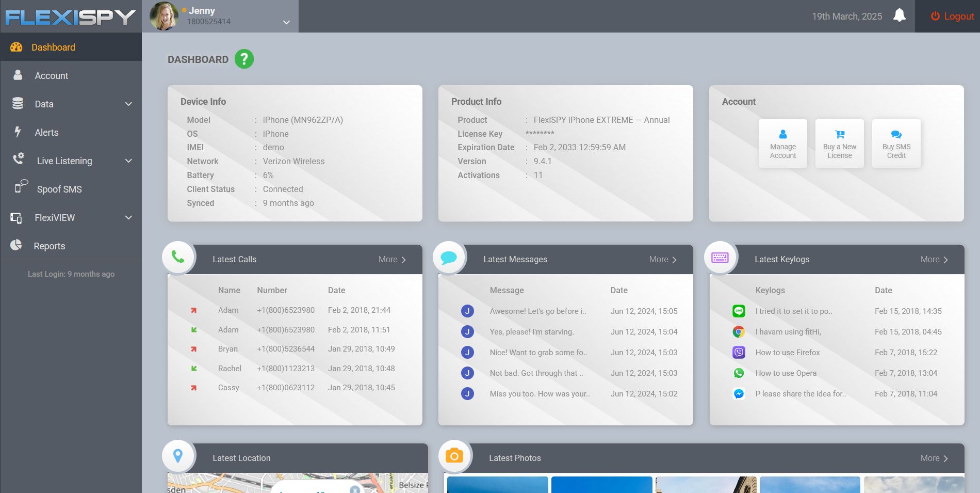Open More in Latest Keylogs
The width and height of the screenshot is (980, 493).
tap(934, 260)
